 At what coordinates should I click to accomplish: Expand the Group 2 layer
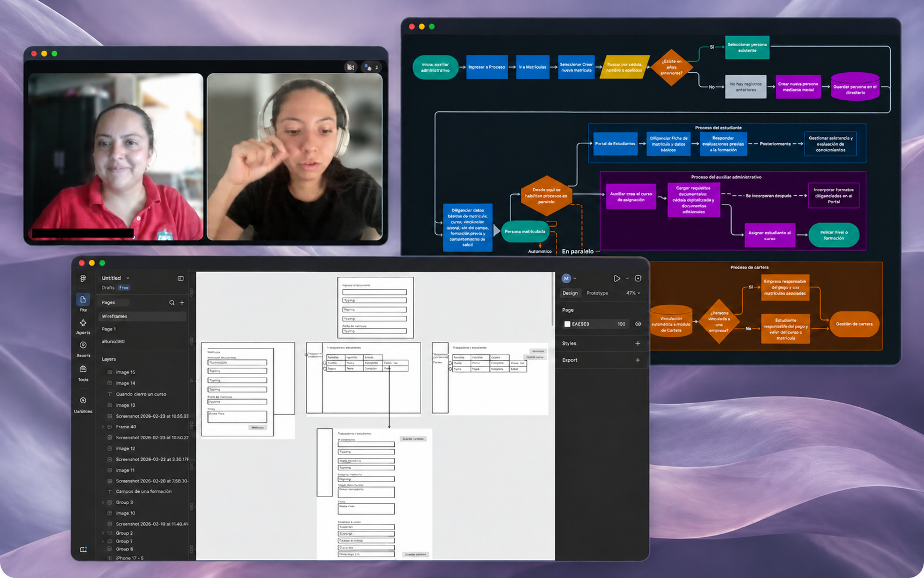pyautogui.click(x=103, y=533)
